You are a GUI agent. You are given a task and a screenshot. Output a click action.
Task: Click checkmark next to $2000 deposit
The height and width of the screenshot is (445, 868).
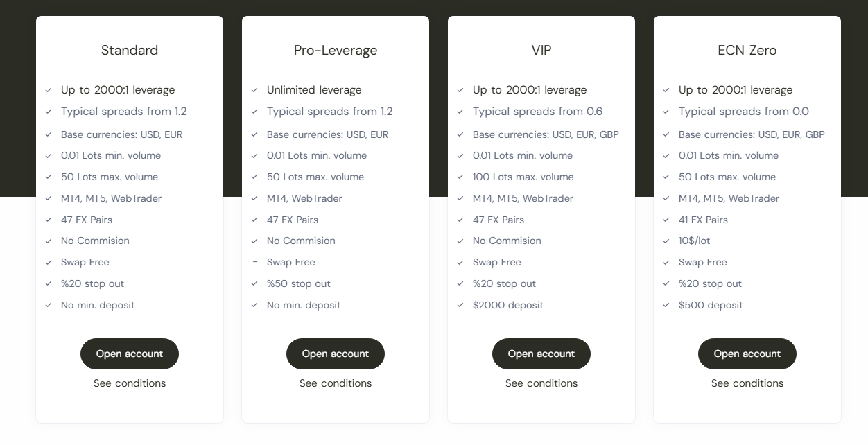(x=460, y=305)
